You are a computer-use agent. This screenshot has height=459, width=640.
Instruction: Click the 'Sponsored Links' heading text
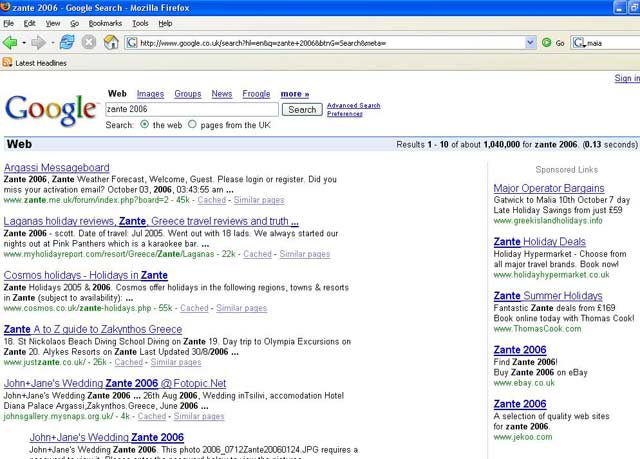pyautogui.click(x=567, y=169)
